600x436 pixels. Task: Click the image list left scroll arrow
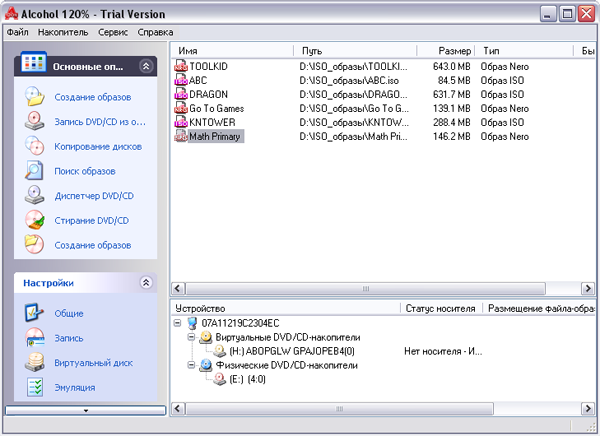(x=177, y=288)
